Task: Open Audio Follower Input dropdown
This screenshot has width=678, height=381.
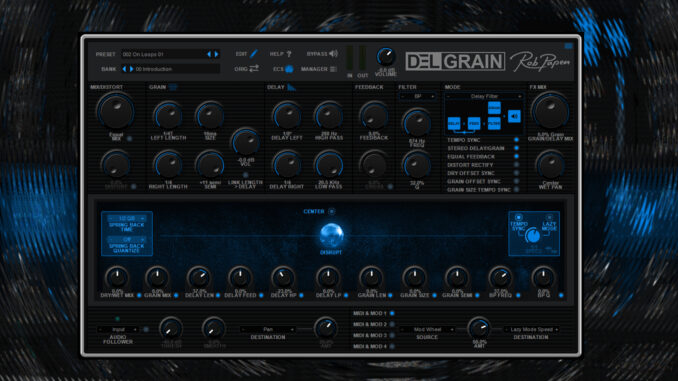Action: tap(118, 330)
